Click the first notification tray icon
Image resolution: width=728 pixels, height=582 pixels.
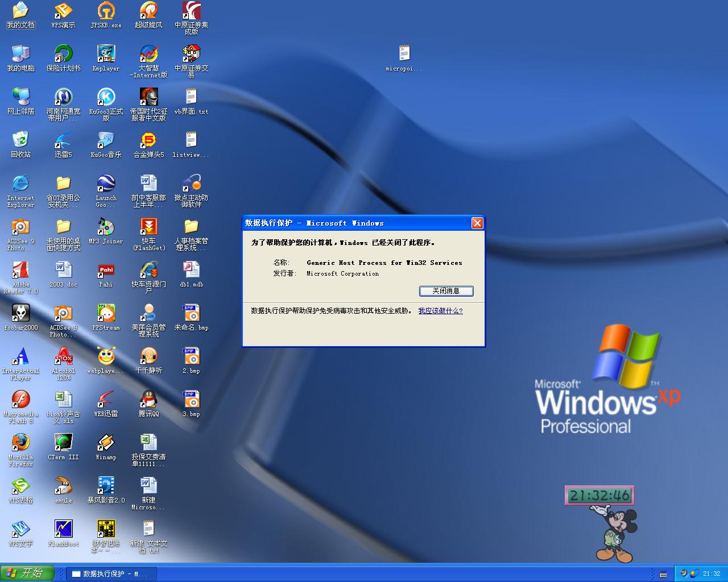(684, 573)
